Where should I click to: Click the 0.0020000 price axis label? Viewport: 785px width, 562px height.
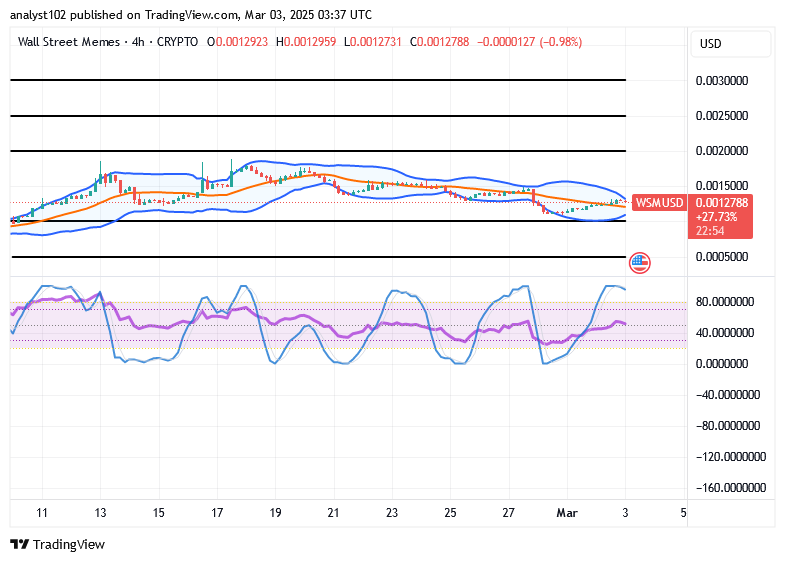click(x=722, y=151)
